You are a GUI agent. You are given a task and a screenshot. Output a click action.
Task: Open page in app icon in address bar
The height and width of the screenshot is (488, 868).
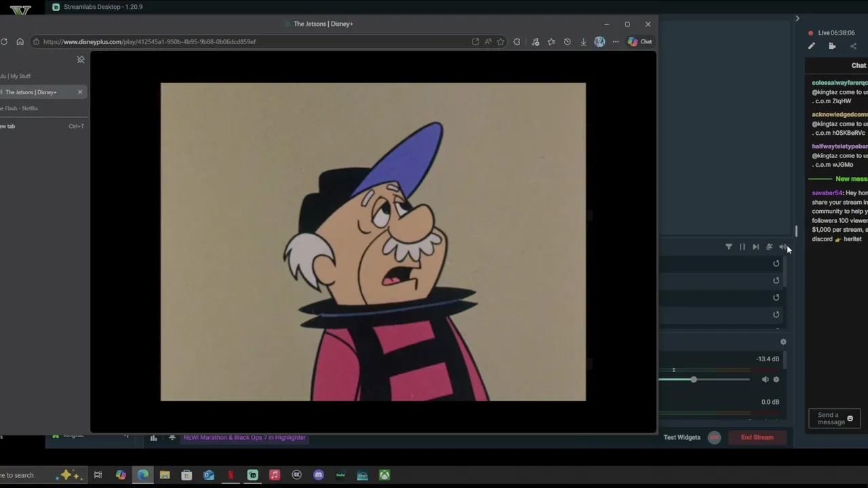475,41
